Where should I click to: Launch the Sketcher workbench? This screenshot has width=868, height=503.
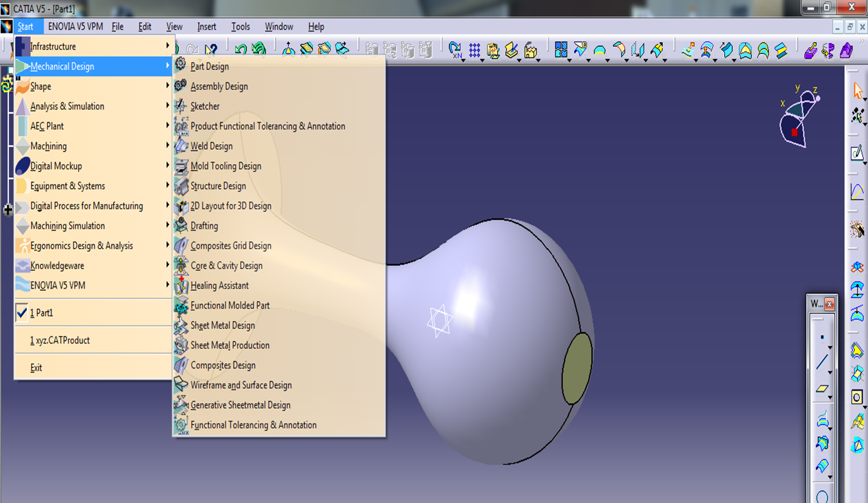(205, 106)
